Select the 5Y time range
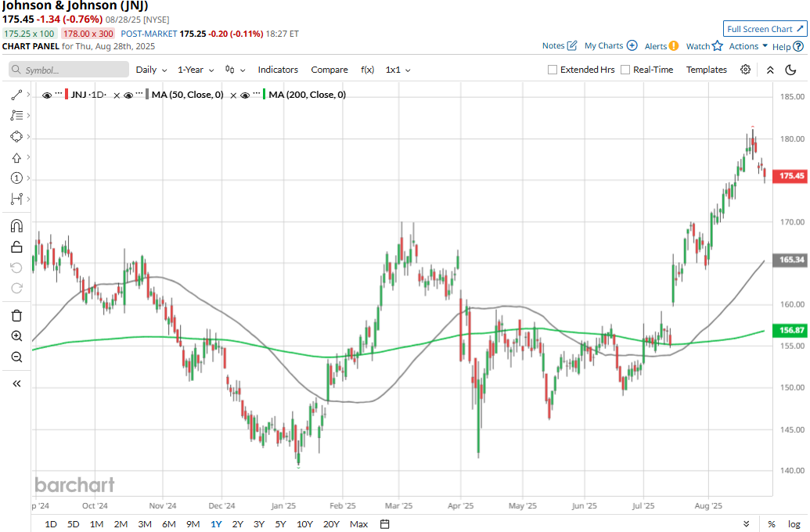The height and width of the screenshot is (532, 810). (280, 523)
